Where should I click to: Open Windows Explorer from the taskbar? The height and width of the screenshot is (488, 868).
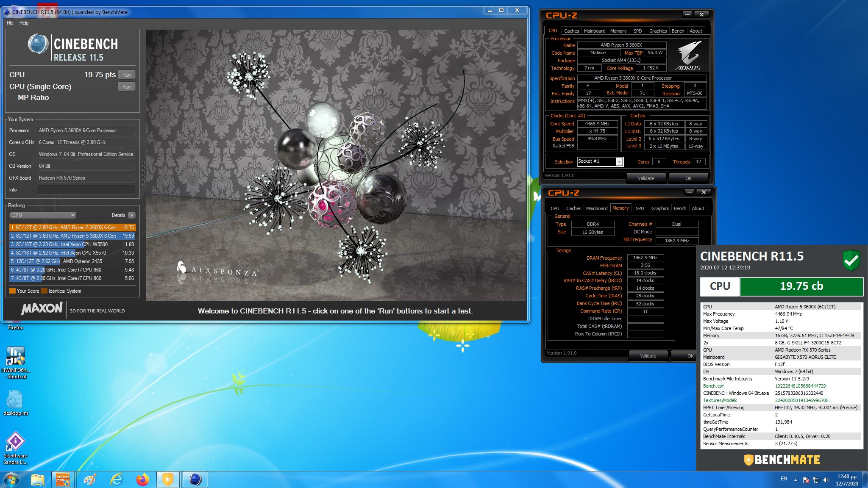38,480
